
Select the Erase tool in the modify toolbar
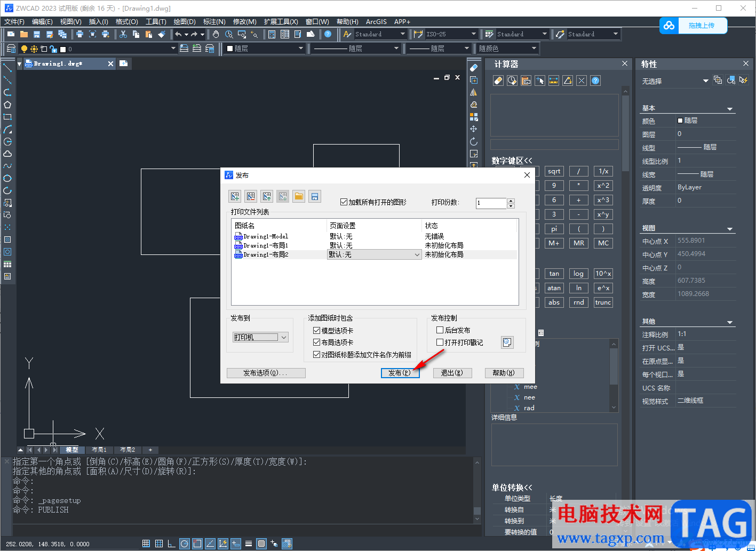(474, 68)
